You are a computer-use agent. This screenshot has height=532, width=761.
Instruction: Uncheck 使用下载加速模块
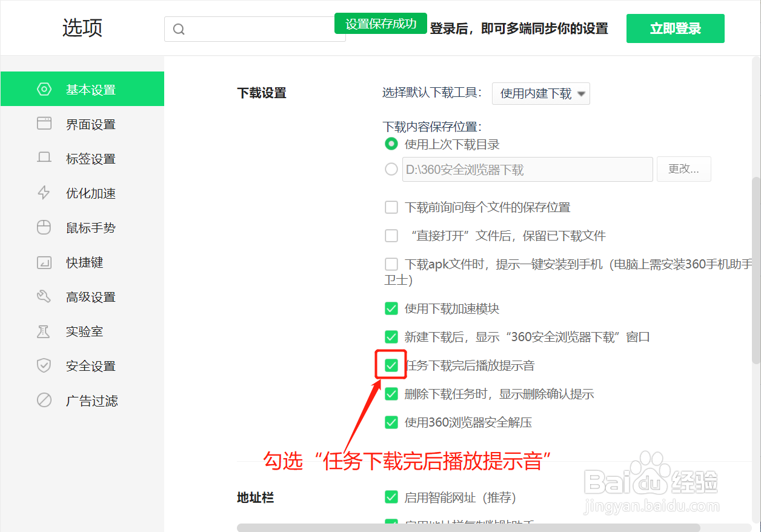pyautogui.click(x=391, y=308)
